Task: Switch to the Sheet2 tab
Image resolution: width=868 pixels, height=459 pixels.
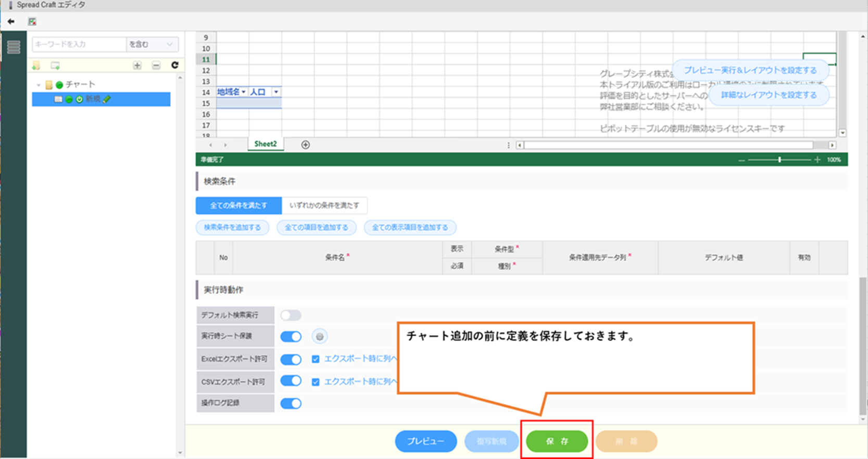Action: point(265,144)
